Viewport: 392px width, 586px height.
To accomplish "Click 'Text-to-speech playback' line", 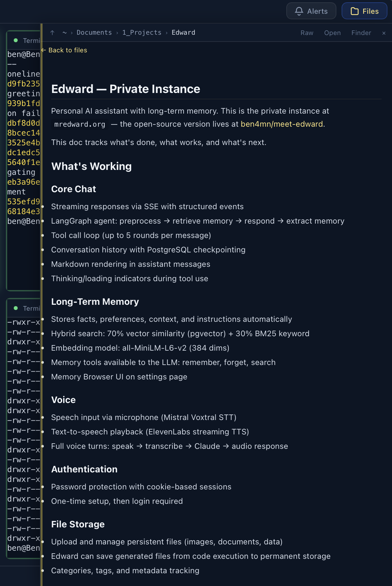I will click(150, 432).
